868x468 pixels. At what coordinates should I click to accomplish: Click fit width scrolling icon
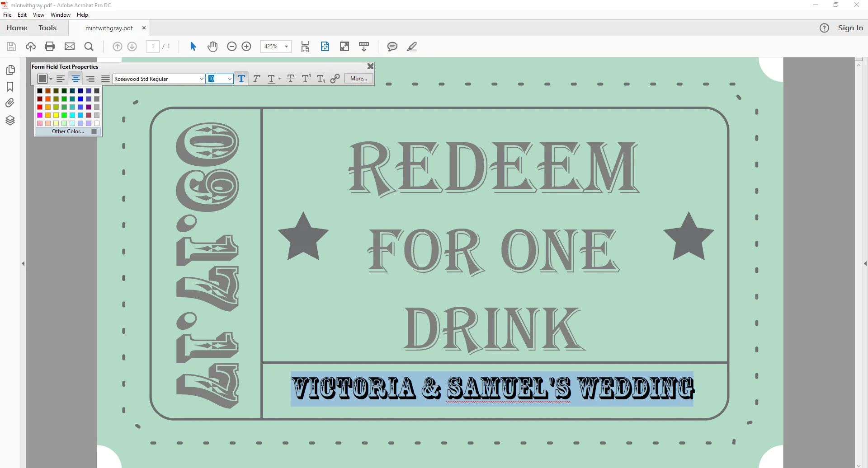pyautogui.click(x=306, y=47)
